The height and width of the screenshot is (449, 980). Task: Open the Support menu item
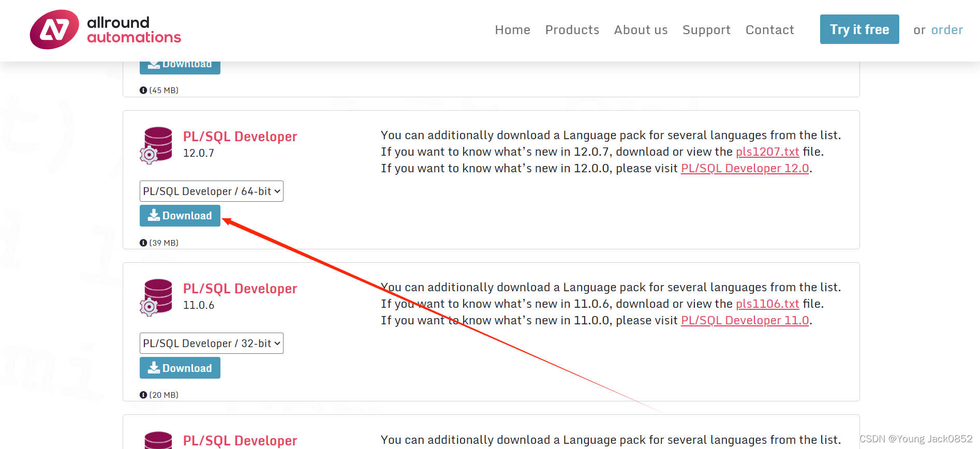(706, 30)
